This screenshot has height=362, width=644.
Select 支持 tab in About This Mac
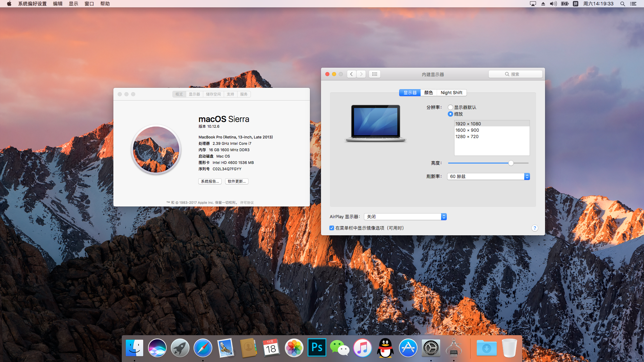[x=230, y=94]
